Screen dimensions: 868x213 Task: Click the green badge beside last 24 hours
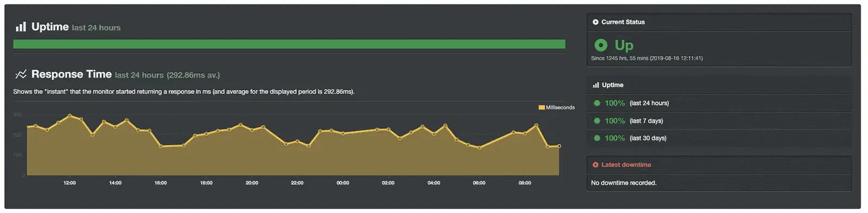(597, 103)
